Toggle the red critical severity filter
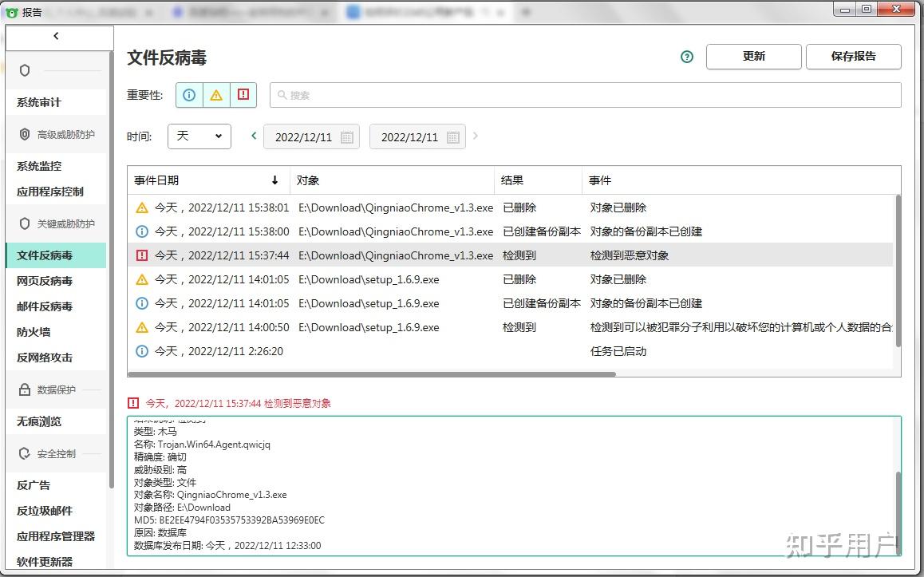Image resolution: width=924 pixels, height=577 pixels. (x=242, y=94)
